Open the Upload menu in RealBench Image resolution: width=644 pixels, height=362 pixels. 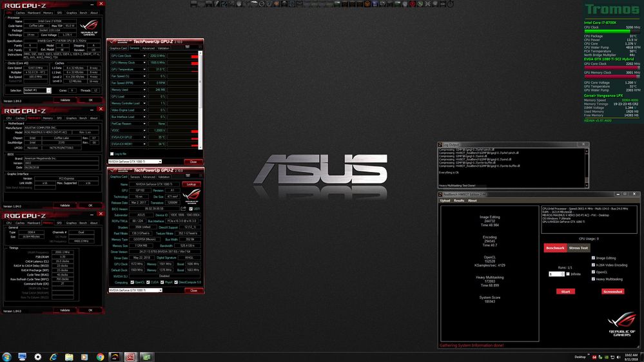tap(445, 201)
